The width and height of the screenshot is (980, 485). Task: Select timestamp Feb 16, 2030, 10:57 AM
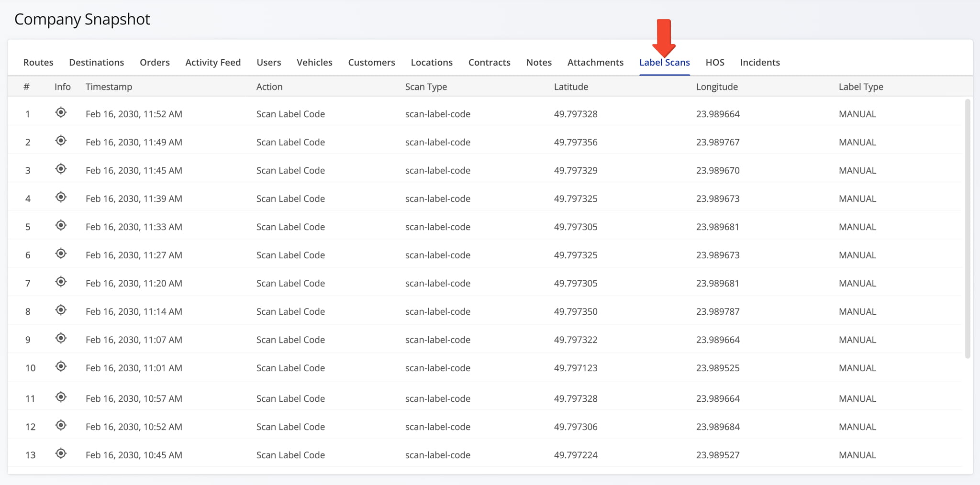click(134, 398)
